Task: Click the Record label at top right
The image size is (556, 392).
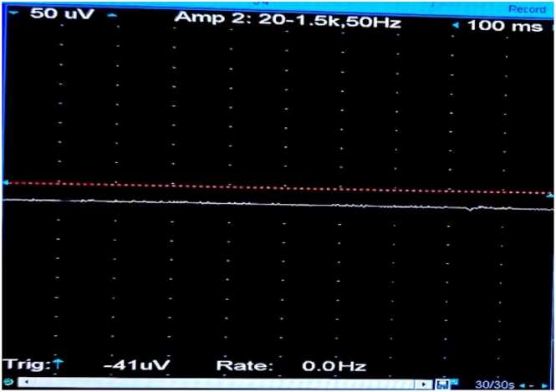Action: [x=527, y=9]
